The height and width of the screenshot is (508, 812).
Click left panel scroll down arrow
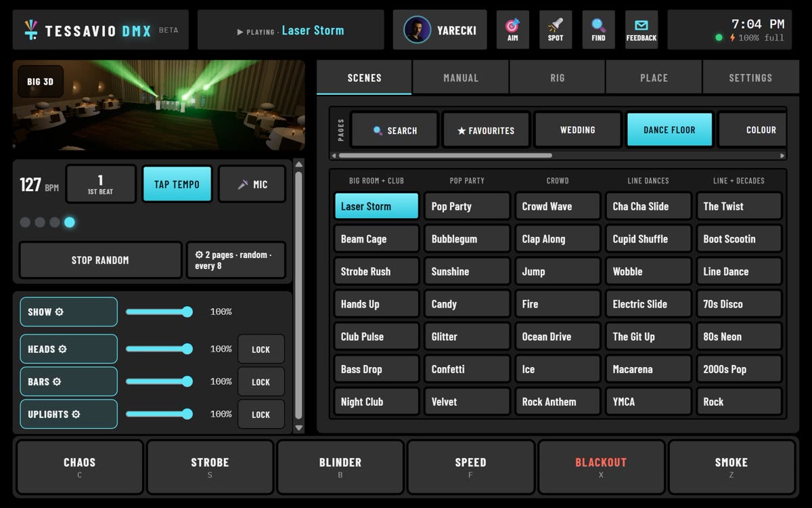coord(299,428)
